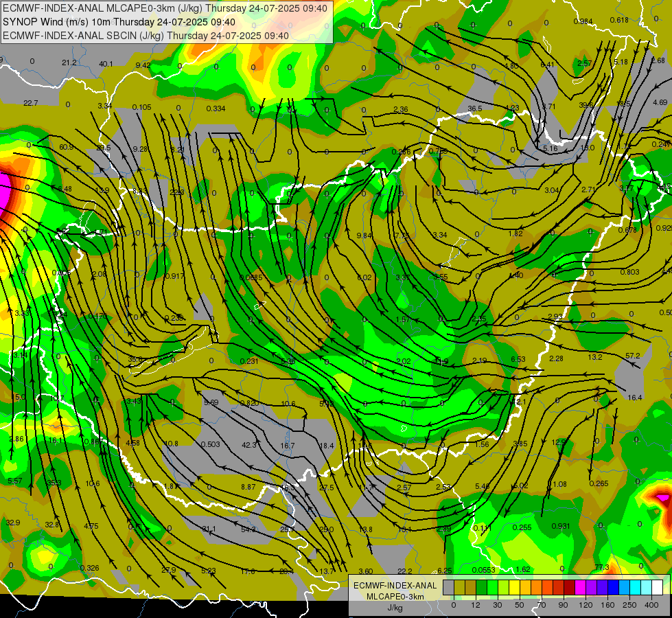Click the legend tick label 12

pyautogui.click(x=476, y=605)
